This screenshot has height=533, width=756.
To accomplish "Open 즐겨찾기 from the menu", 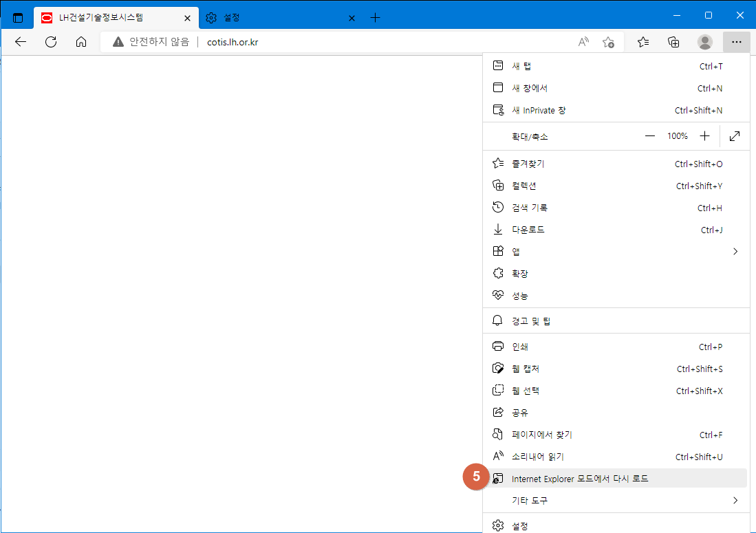I will click(x=616, y=164).
